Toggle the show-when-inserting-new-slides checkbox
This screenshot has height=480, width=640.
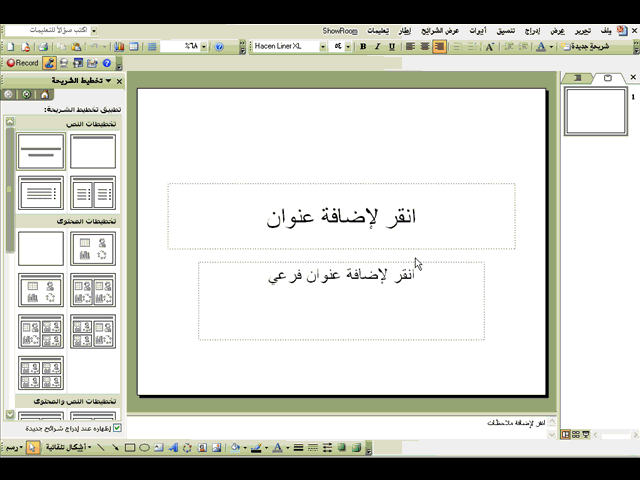coord(117,428)
